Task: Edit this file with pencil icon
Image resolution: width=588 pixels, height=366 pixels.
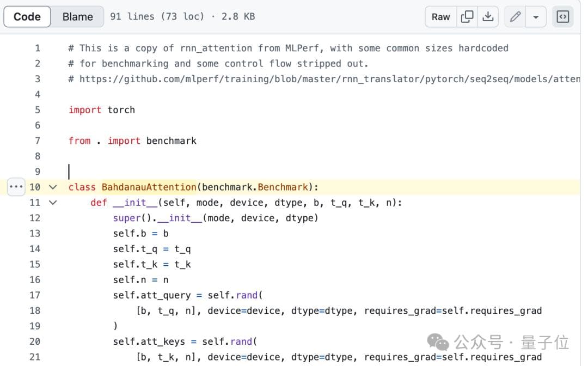Action: click(515, 17)
